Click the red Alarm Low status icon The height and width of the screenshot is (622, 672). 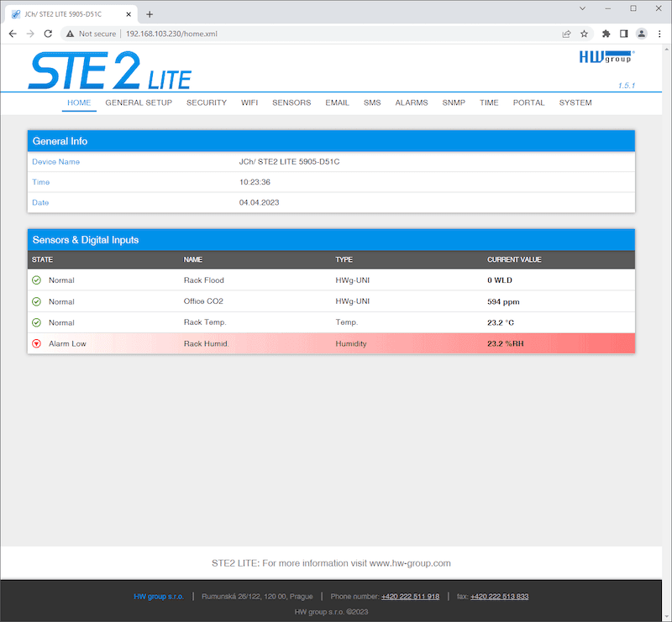[36, 343]
